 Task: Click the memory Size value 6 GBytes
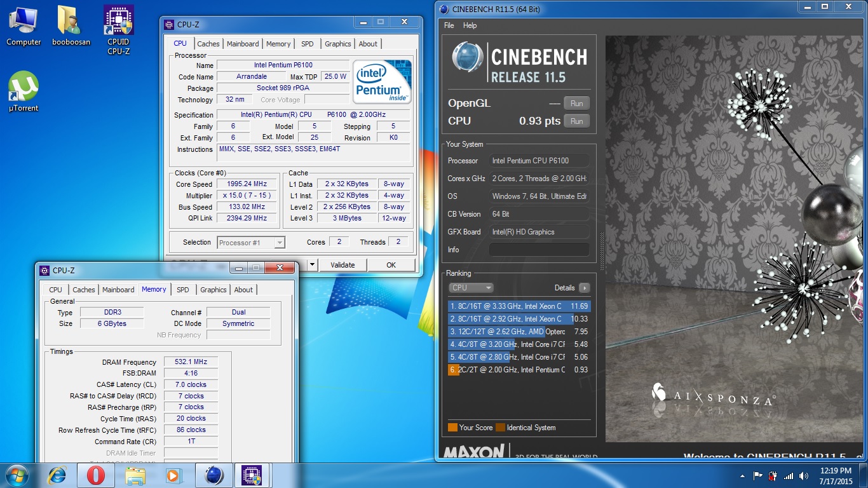coord(112,324)
